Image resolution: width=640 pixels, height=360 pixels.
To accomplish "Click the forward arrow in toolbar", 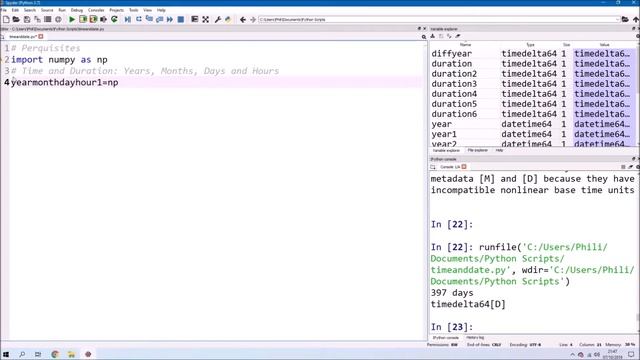I will pos(253,19).
